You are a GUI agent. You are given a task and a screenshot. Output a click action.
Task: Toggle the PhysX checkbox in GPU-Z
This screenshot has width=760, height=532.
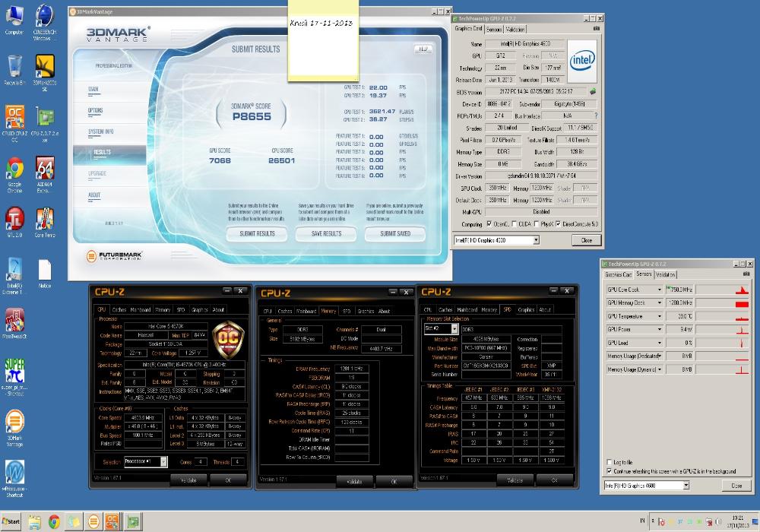[x=536, y=224]
